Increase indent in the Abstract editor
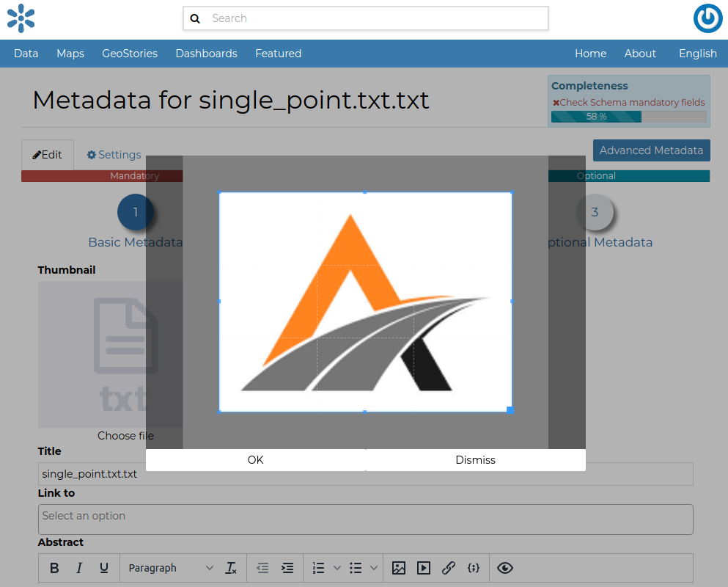This screenshot has height=587, width=728. (x=288, y=568)
